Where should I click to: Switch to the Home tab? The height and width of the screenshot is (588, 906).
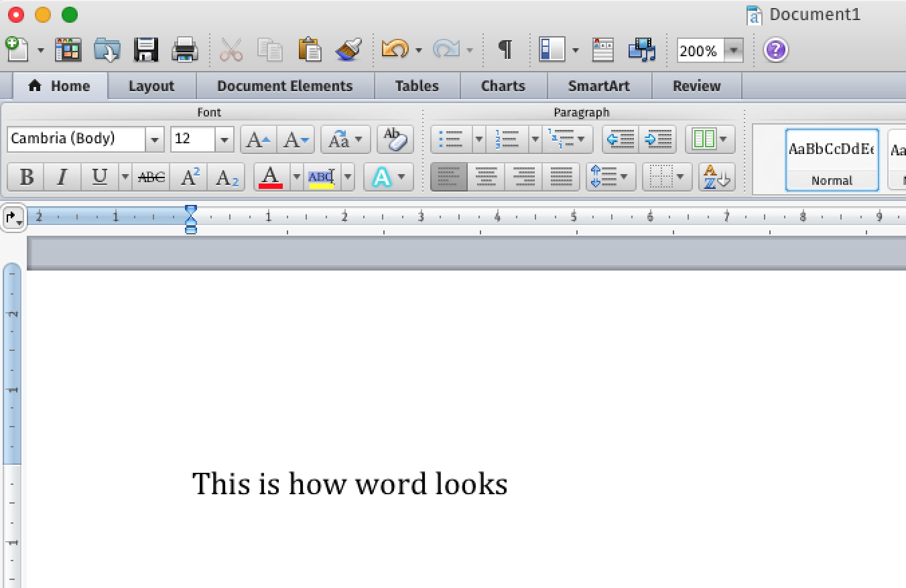60,86
